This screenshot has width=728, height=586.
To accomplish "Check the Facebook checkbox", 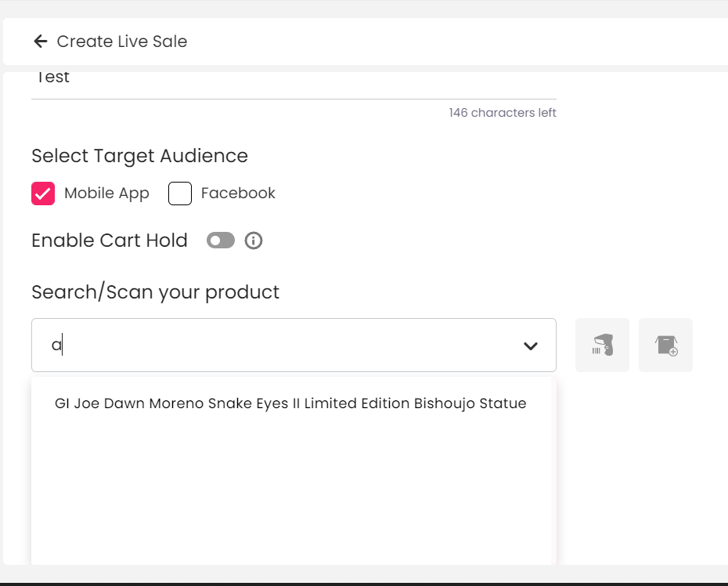I will [x=180, y=194].
